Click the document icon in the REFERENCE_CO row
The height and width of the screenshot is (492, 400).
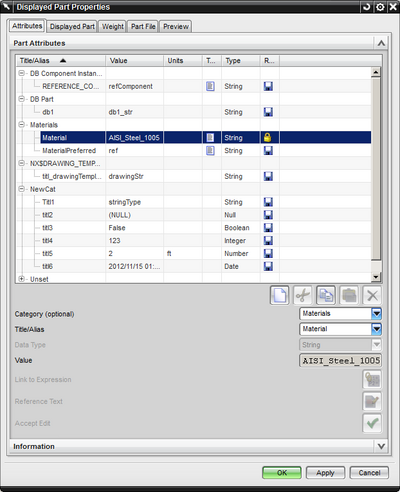[210, 86]
